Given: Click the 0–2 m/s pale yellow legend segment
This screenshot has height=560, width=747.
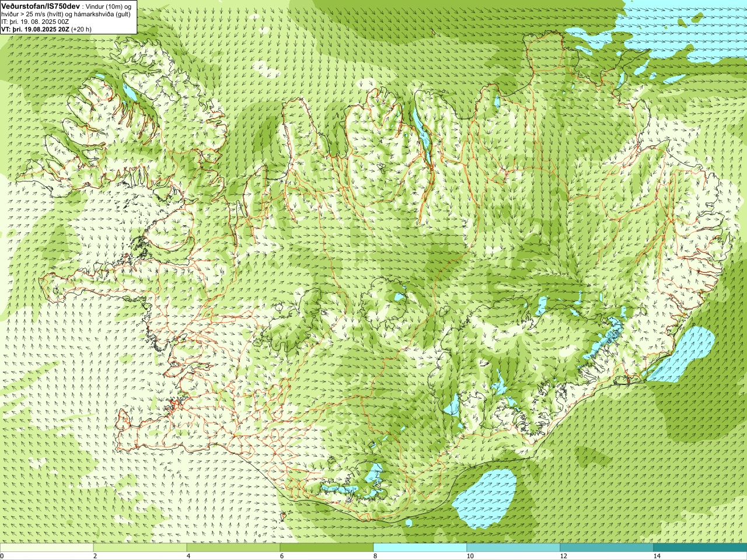Looking at the screenshot, I should (x=47, y=548).
